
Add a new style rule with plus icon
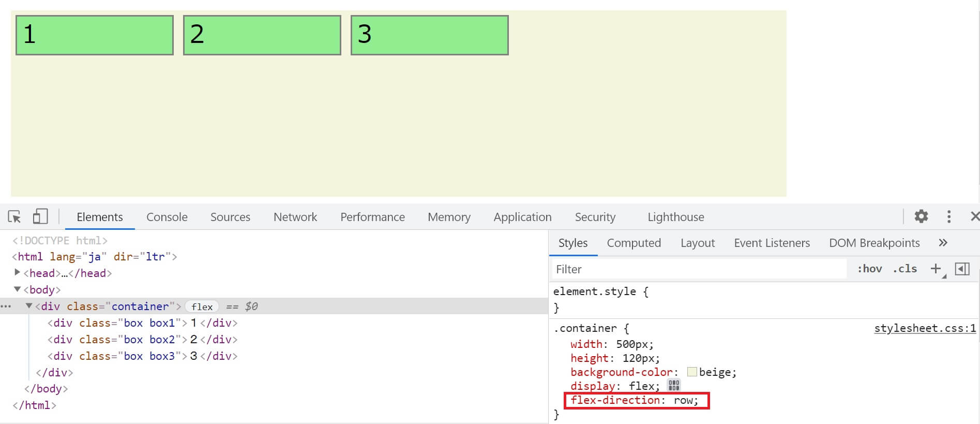coord(935,269)
